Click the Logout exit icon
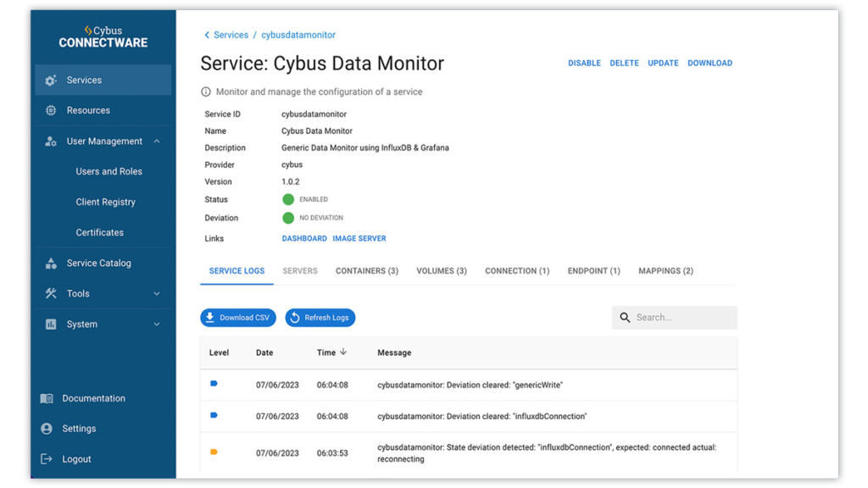This screenshot has height=488, width=868. tap(48, 458)
